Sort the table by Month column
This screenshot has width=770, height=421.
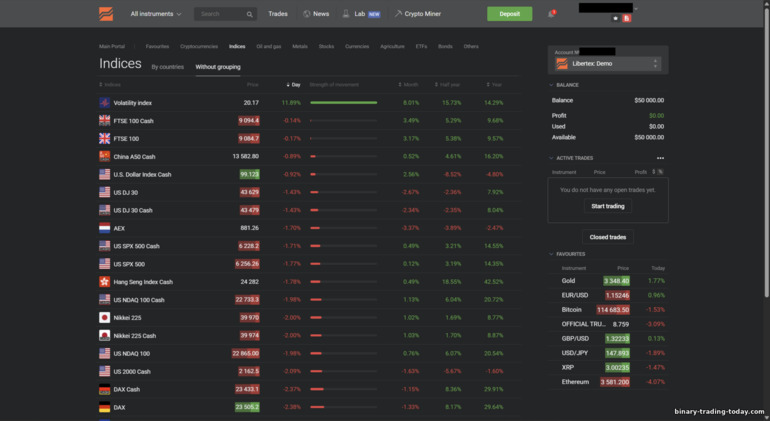click(x=409, y=84)
